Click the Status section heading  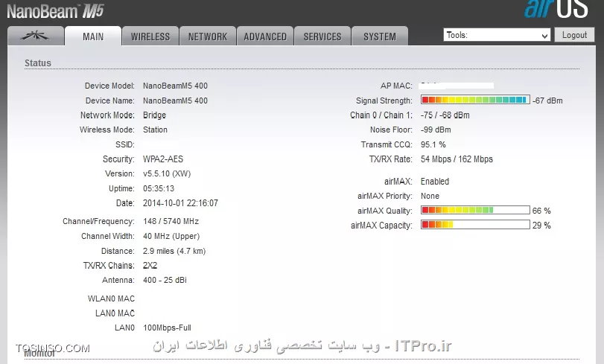38,63
